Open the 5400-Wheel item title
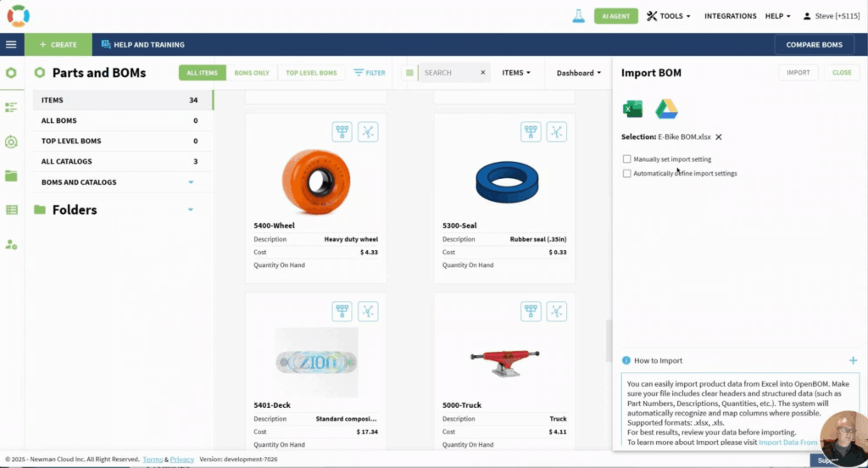This screenshot has width=868, height=468. tap(274, 226)
